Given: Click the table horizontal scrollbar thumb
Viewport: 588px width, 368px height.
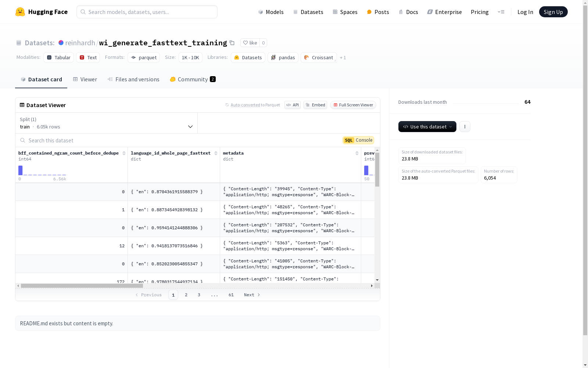Looking at the screenshot, I should [x=82, y=286].
